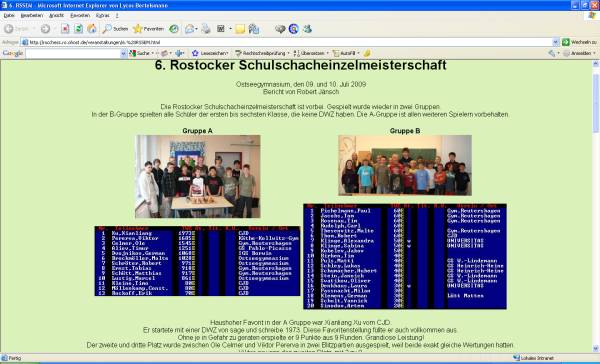Click the gray icon left of blue Q
600x364 pixels.
click(x=280, y=29)
